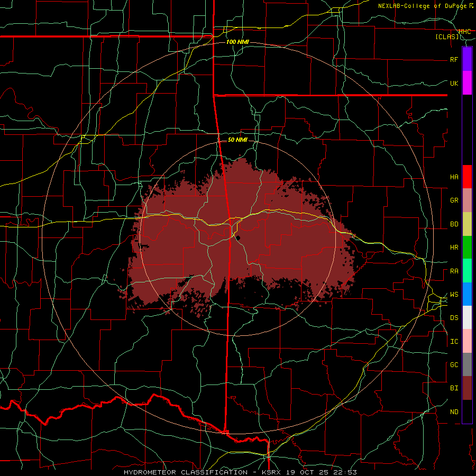476x476 pixels.
Task: Click the '100 NMI' range ring label
Action: coord(237,42)
